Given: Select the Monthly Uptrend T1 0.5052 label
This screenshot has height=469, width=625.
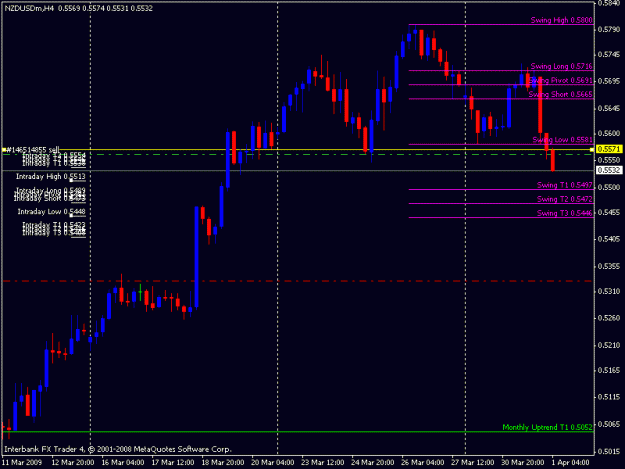Looking at the screenshot, I should 547,427.
